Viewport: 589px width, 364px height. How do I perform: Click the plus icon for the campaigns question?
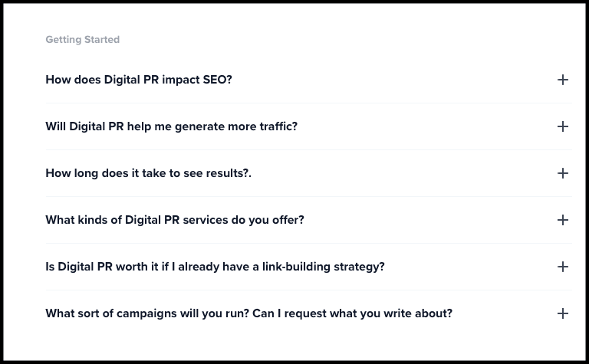[x=562, y=313]
